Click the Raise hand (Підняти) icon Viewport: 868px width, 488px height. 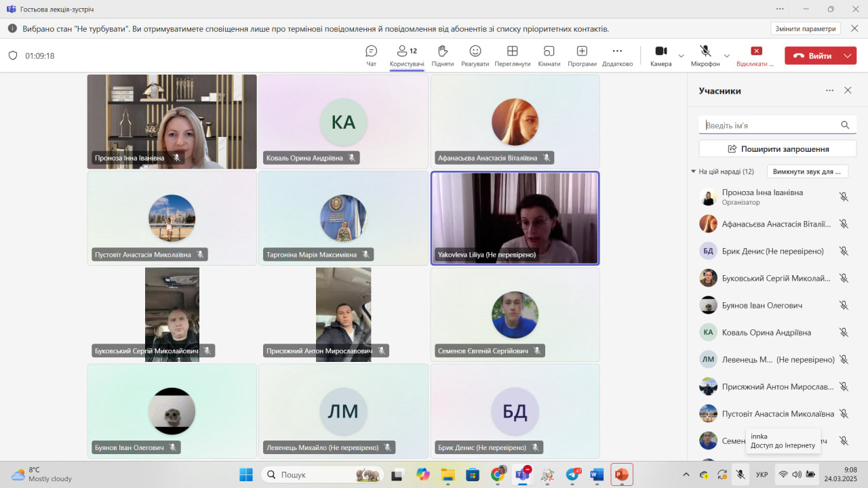pos(442,56)
